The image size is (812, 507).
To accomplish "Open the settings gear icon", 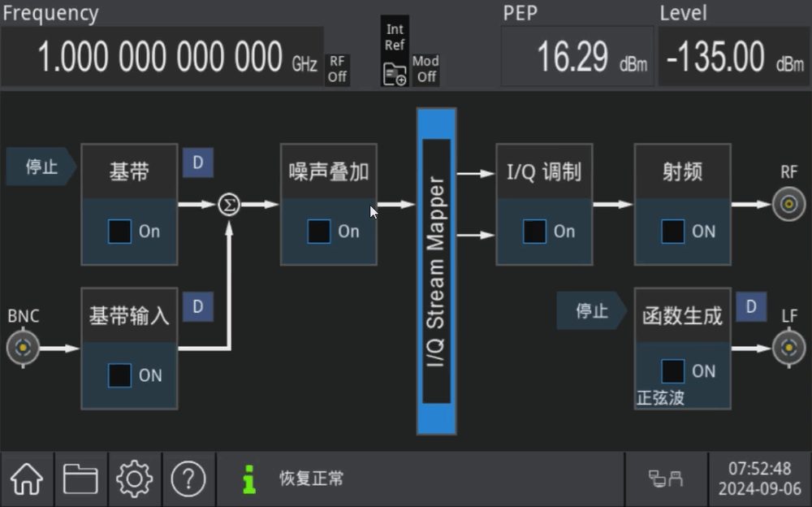I will 135,479.
